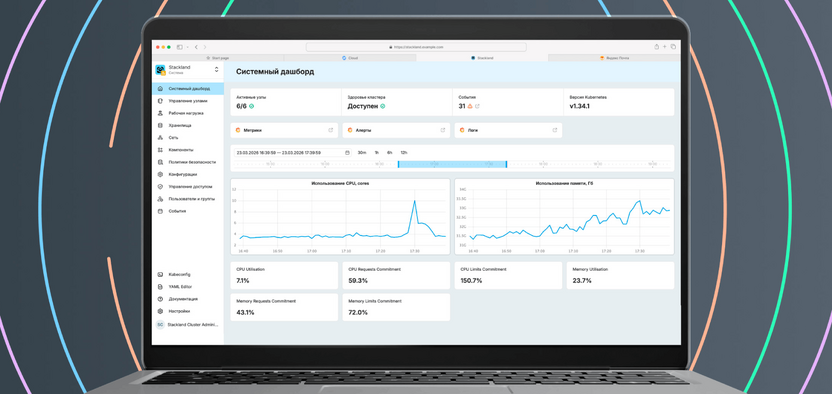Open Хранилища in sidebar

(188, 125)
